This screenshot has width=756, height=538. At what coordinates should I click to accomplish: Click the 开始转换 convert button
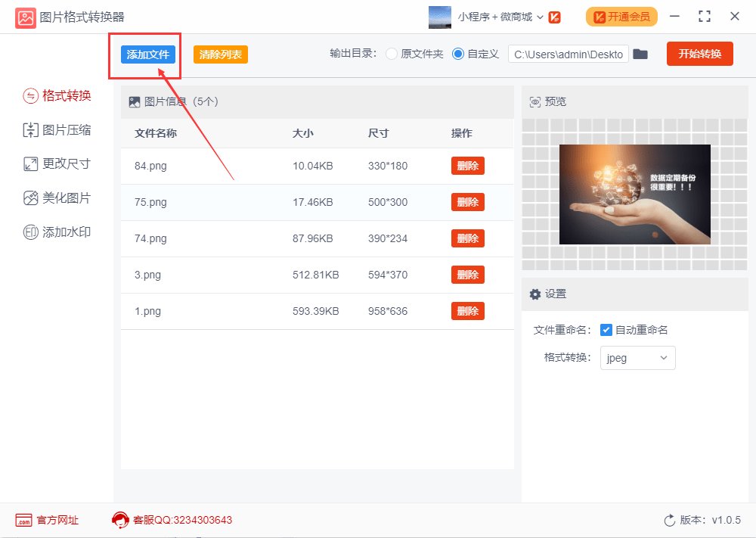699,54
